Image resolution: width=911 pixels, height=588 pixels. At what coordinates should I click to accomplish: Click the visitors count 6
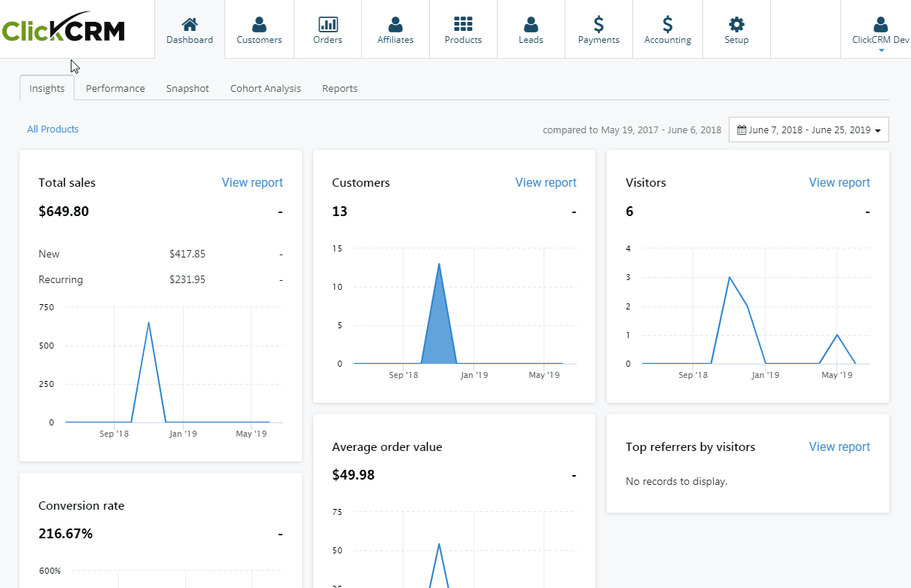pyautogui.click(x=629, y=212)
